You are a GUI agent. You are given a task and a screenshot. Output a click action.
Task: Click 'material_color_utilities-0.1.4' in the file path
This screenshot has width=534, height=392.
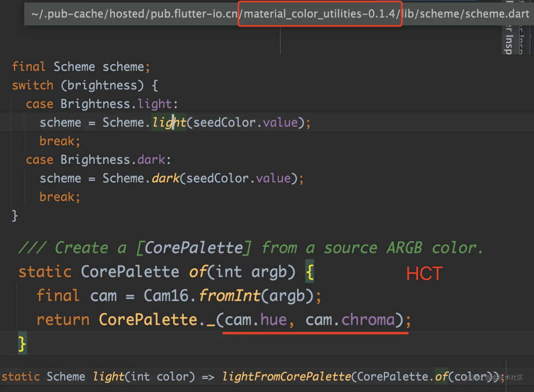point(319,14)
